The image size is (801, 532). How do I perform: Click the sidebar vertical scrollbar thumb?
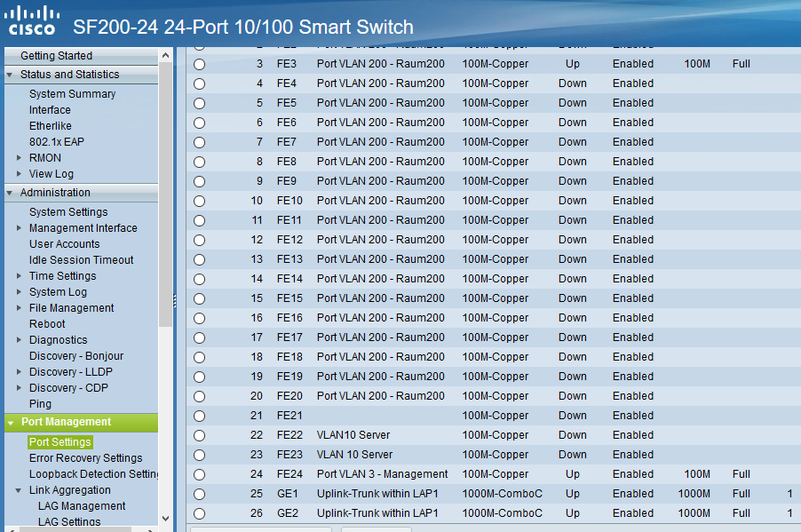pos(165,195)
